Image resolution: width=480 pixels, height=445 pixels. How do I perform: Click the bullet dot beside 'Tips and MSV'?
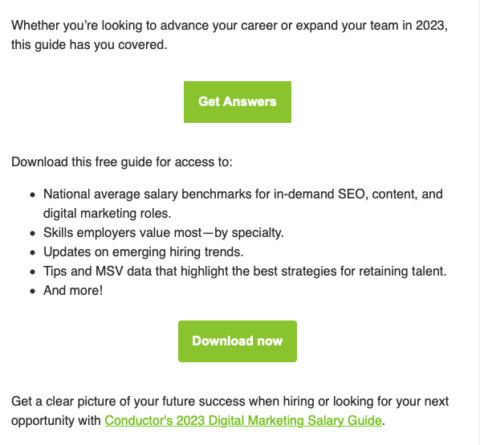click(x=32, y=272)
